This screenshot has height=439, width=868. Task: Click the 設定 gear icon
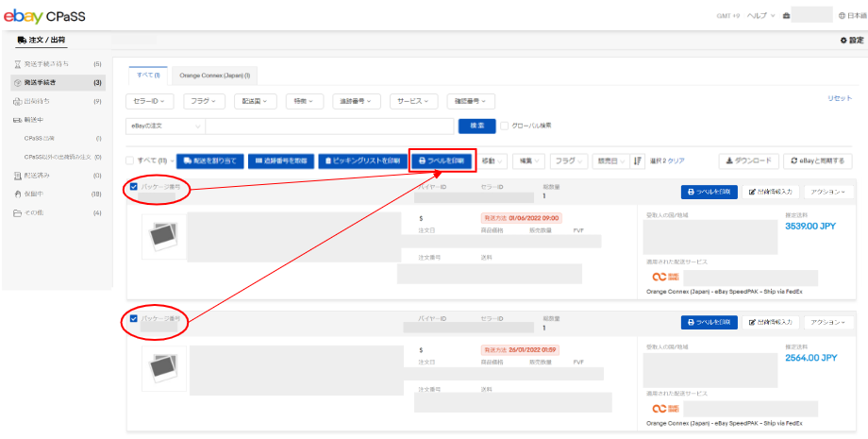(x=843, y=41)
